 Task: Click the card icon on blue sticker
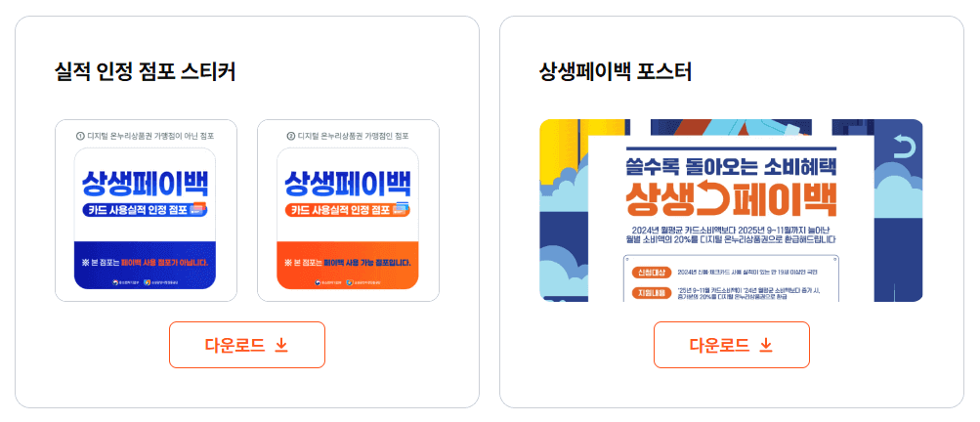click(198, 209)
